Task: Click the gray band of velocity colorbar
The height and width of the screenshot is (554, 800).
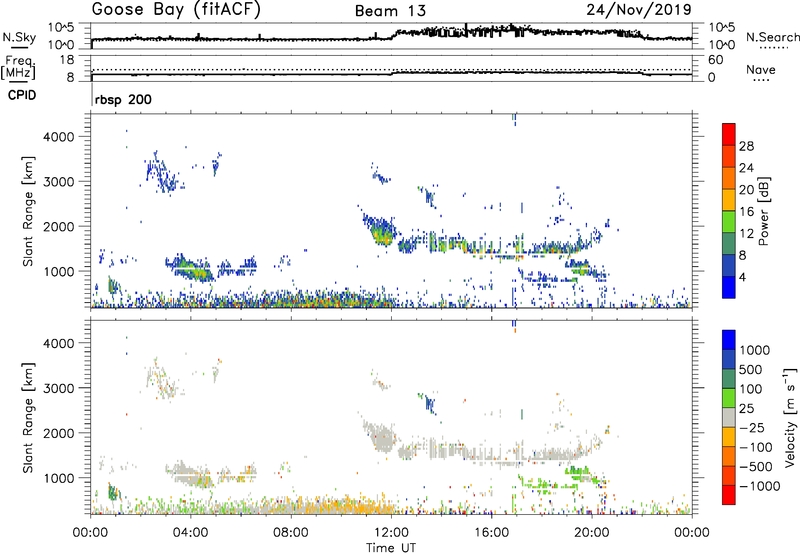Action: (x=729, y=418)
